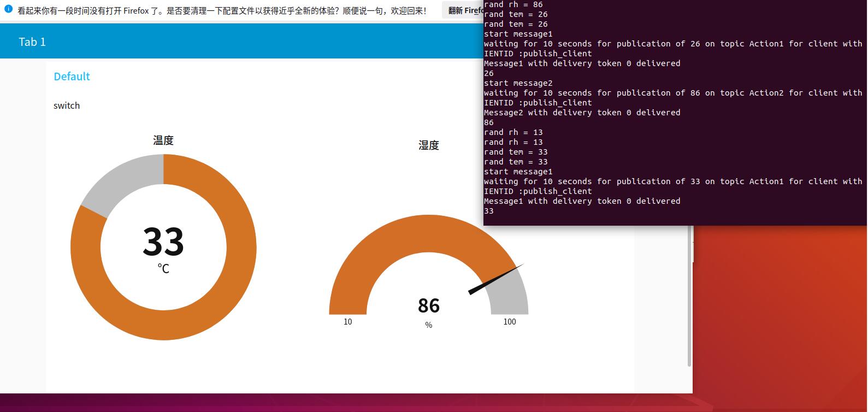Screen dimensions: 868x412
Task: Click the 温度 gauge title
Action: click(x=163, y=140)
